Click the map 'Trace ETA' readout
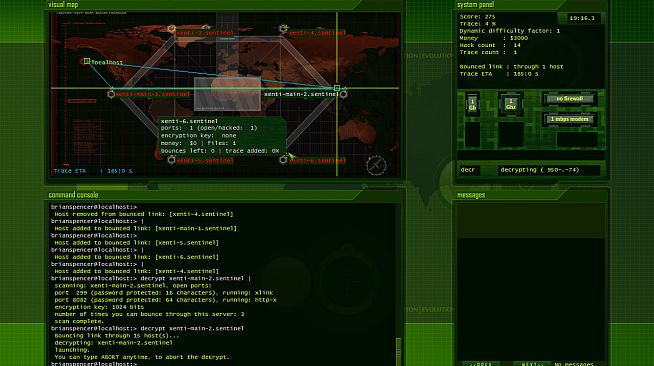Screen dimensions: 654x366 point(93,171)
